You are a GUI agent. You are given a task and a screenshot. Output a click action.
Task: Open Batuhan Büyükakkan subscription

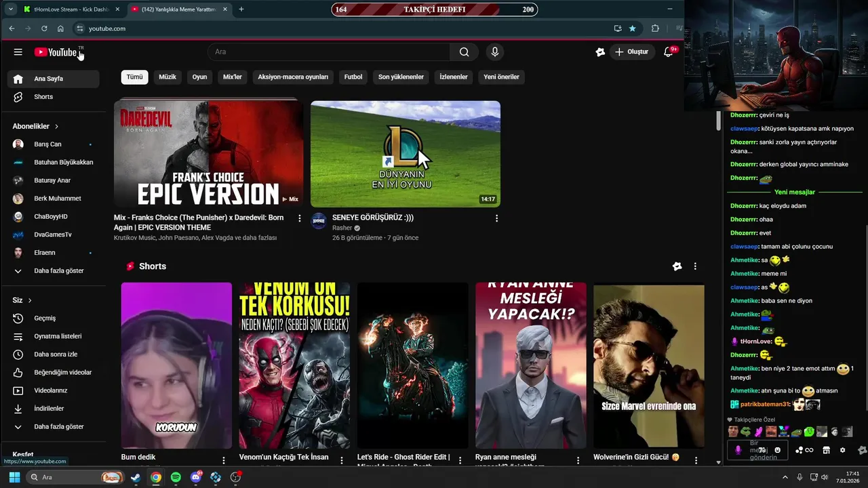(54, 163)
